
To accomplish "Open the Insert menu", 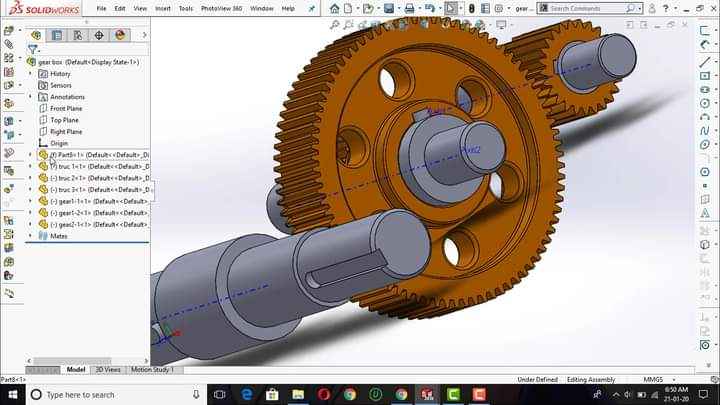I will click(x=162, y=8).
